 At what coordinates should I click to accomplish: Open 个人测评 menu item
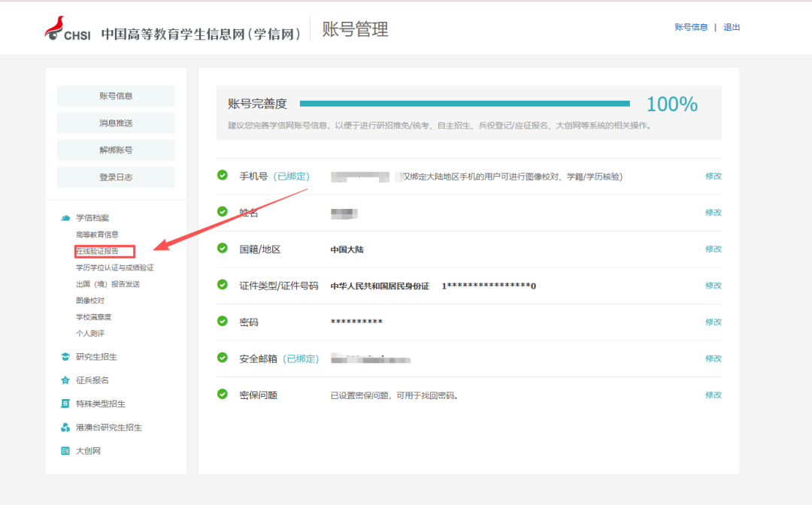point(90,333)
